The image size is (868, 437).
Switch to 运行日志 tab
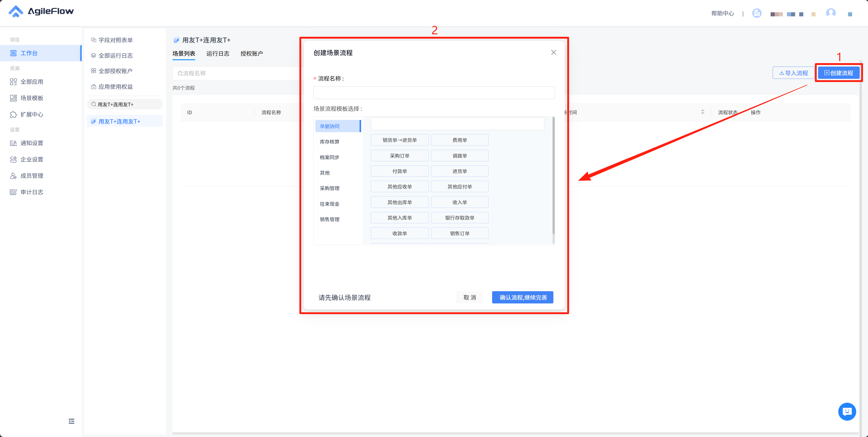point(218,53)
